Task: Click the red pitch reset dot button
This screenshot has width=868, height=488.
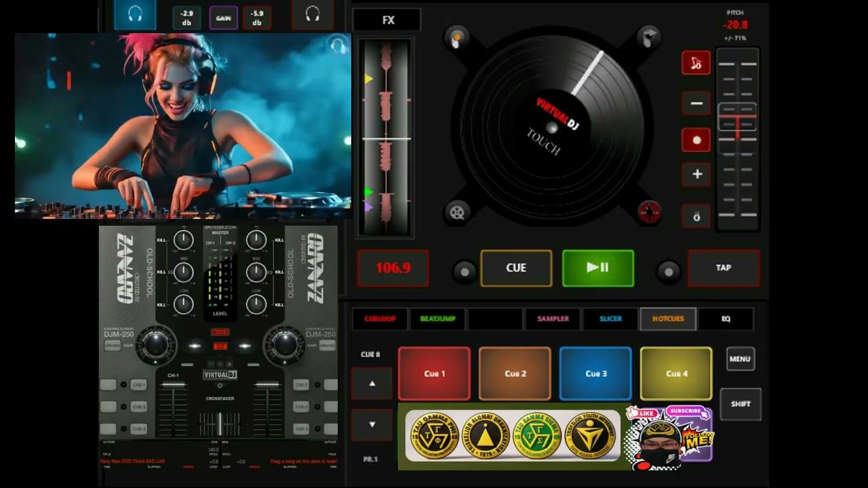Action: pos(696,140)
